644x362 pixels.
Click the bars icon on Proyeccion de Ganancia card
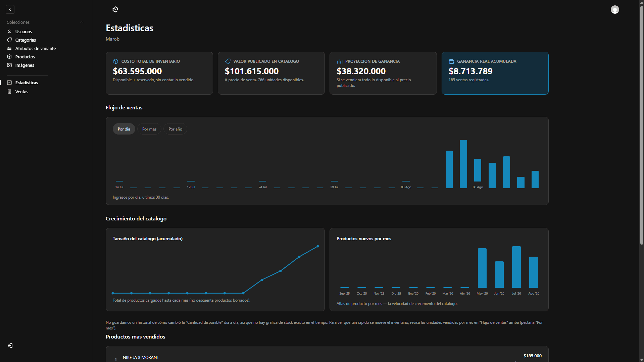pyautogui.click(x=340, y=61)
